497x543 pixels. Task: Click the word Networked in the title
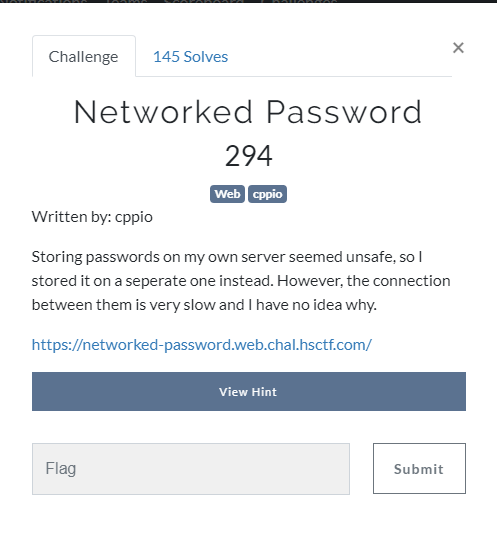point(163,112)
